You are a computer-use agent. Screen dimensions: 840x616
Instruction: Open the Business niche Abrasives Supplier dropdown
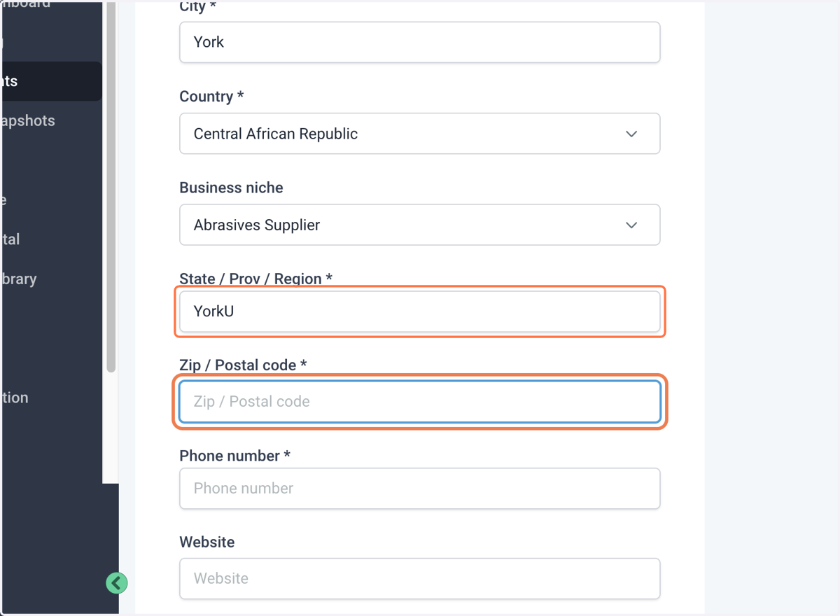pyautogui.click(x=420, y=225)
